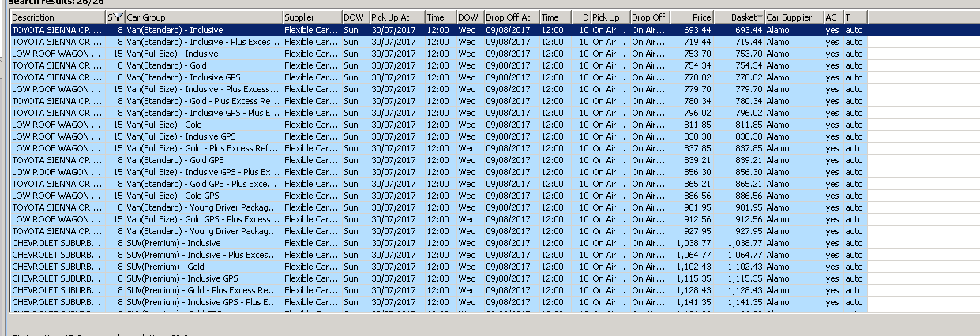Sort by the Description column header
980x336 pixels.
click(x=57, y=17)
